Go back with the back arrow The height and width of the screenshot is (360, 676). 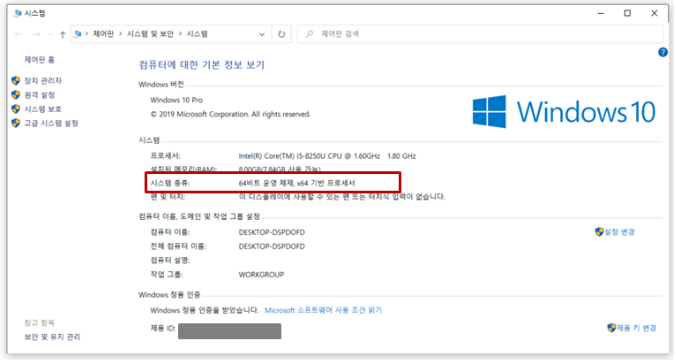[18, 34]
